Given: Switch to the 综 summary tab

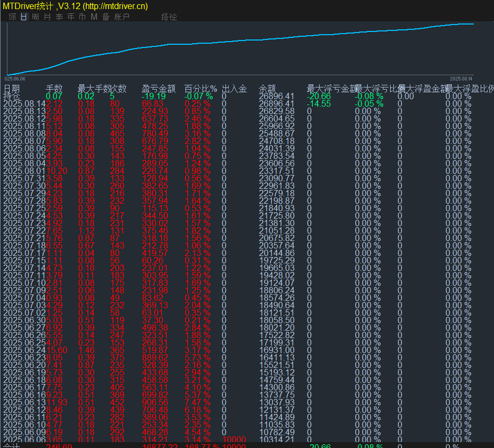Looking at the screenshot, I should (12, 17).
